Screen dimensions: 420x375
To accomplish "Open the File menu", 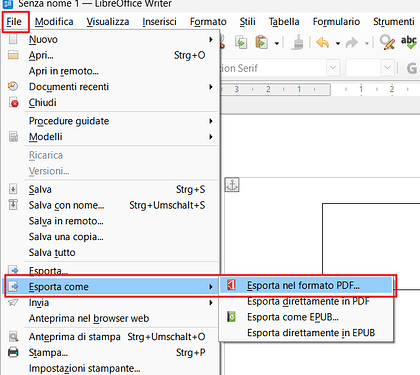I will 14,22.
